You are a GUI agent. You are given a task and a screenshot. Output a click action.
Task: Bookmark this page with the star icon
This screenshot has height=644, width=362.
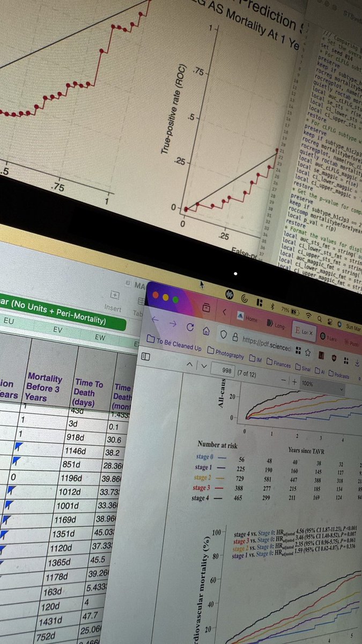click(308, 352)
